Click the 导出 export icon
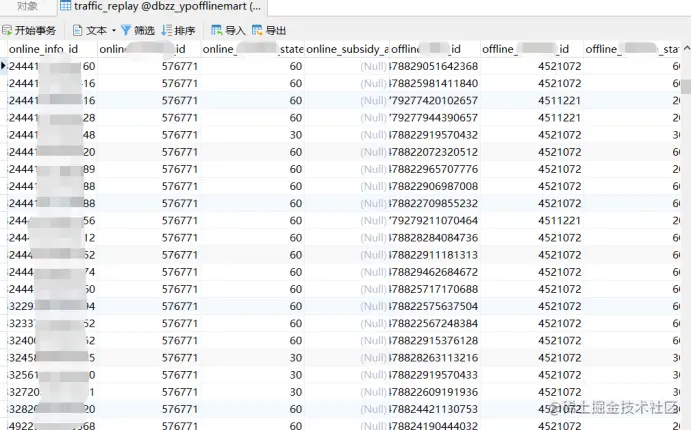Viewport: 692px width, 430px height. (257, 30)
